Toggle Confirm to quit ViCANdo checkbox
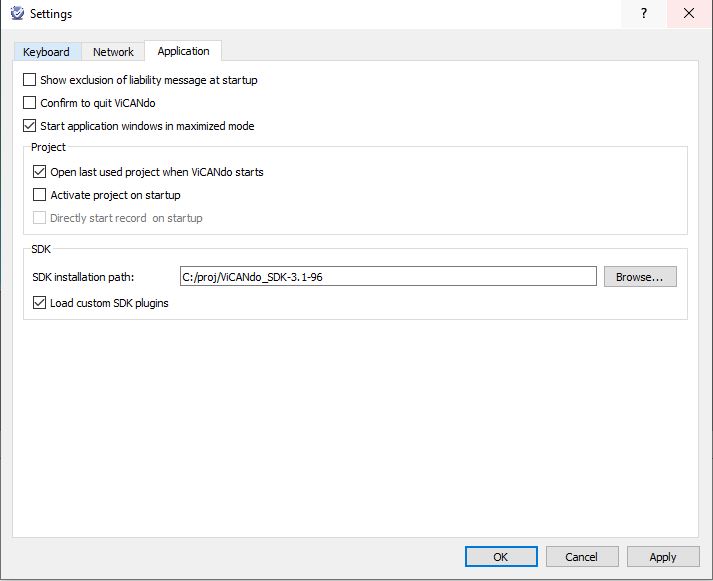This screenshot has height=581, width=713. coord(30,103)
